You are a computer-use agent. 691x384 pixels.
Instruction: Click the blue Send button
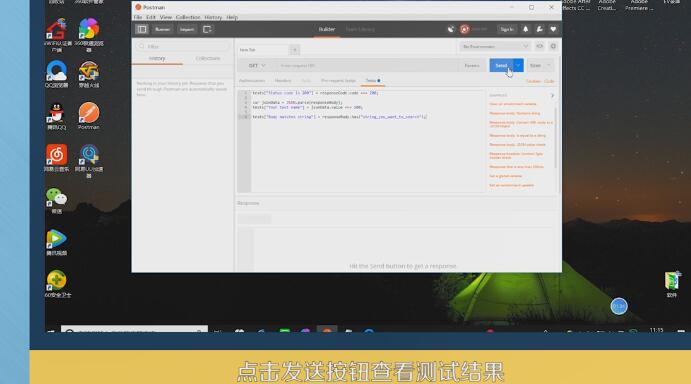pos(501,66)
